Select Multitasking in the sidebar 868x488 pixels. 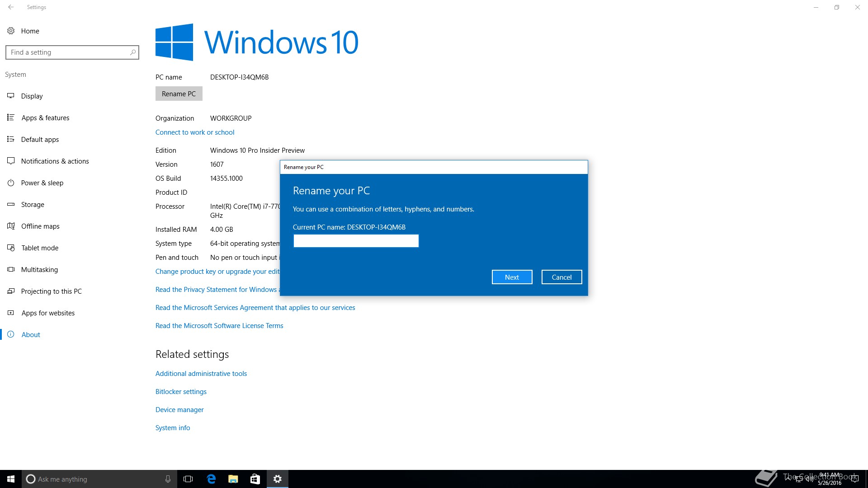[x=39, y=269]
